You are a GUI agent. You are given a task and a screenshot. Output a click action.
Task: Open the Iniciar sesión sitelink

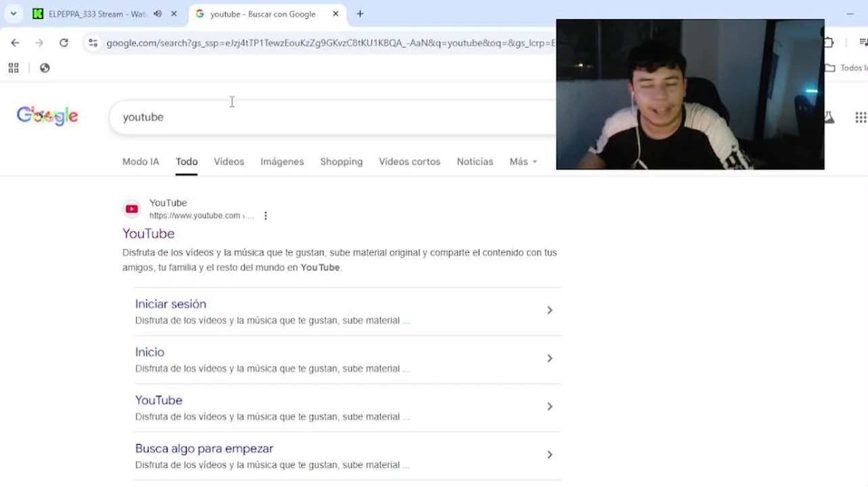(170, 304)
